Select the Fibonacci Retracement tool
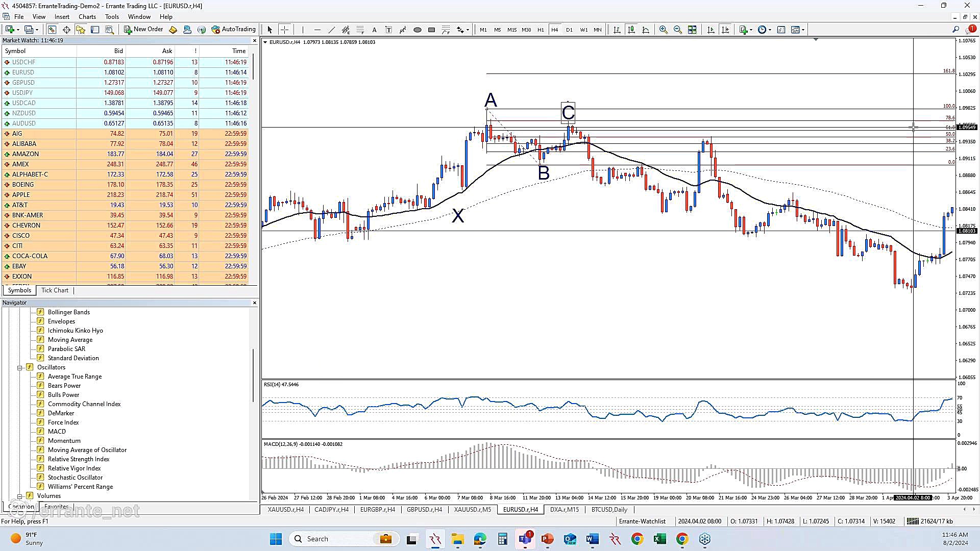Image resolution: width=980 pixels, height=551 pixels. 360,30
